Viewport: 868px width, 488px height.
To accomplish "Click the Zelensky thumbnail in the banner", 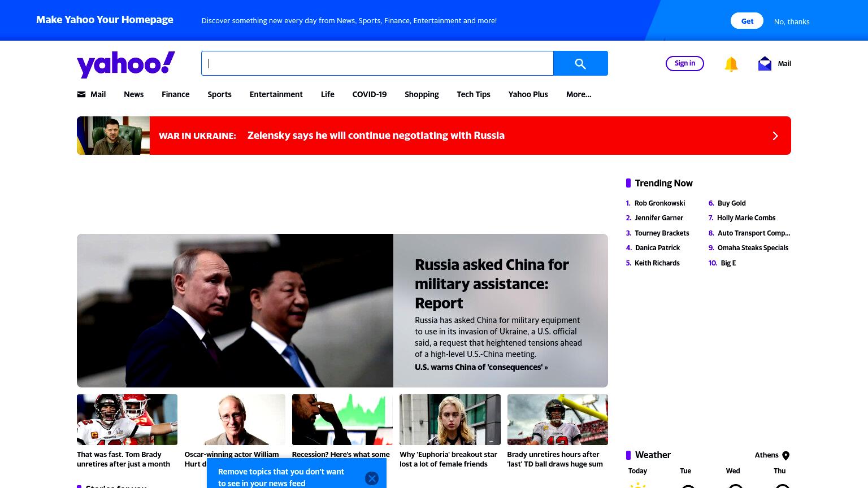I will [x=113, y=136].
